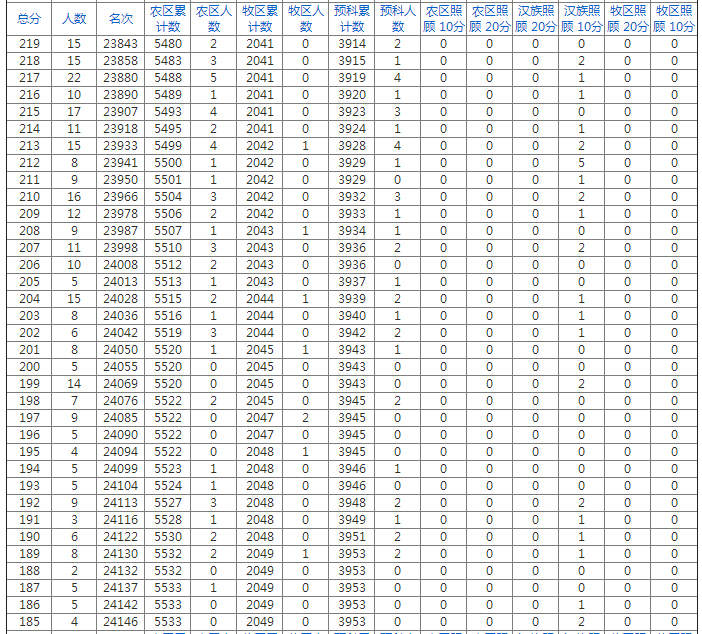Select the 预科累计数 column header
The image size is (702, 634).
(352, 18)
